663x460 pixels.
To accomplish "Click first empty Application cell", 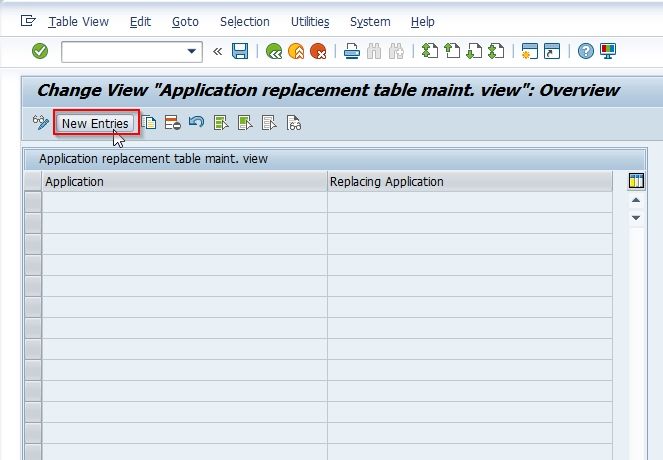I will pos(184,202).
